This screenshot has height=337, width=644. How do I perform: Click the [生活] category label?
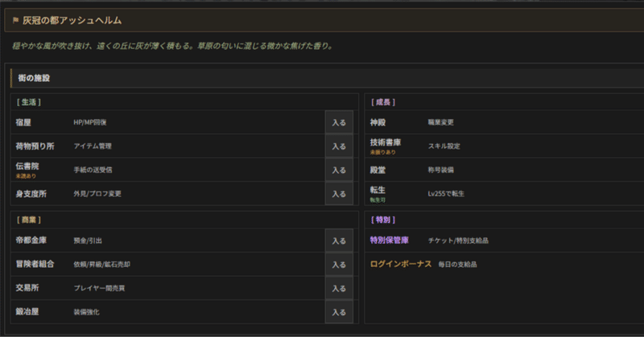coord(29,102)
